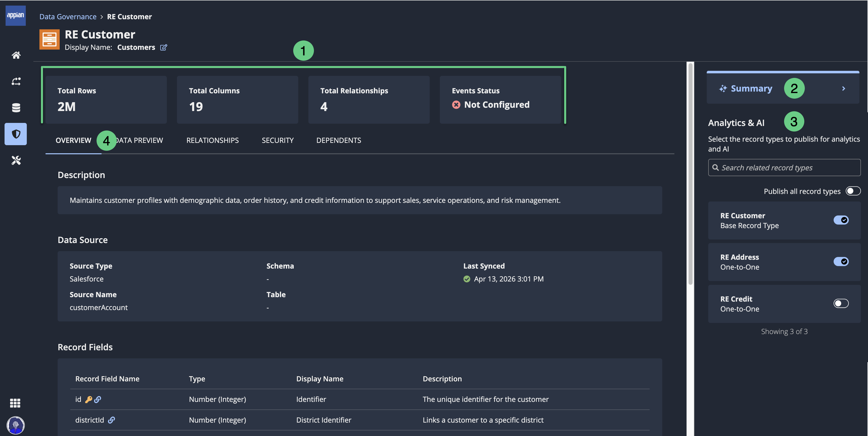Open the apps grid navigation icon
Image resolution: width=868 pixels, height=436 pixels.
click(x=15, y=403)
